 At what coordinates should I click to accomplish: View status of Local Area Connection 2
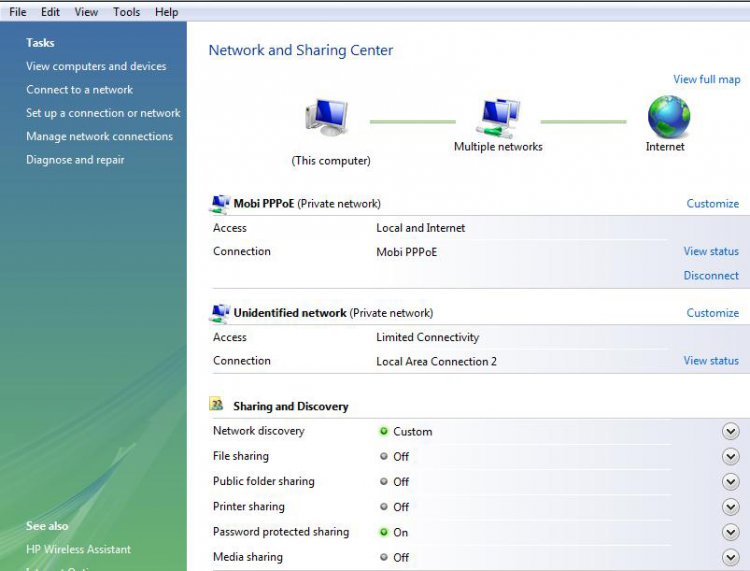click(711, 361)
